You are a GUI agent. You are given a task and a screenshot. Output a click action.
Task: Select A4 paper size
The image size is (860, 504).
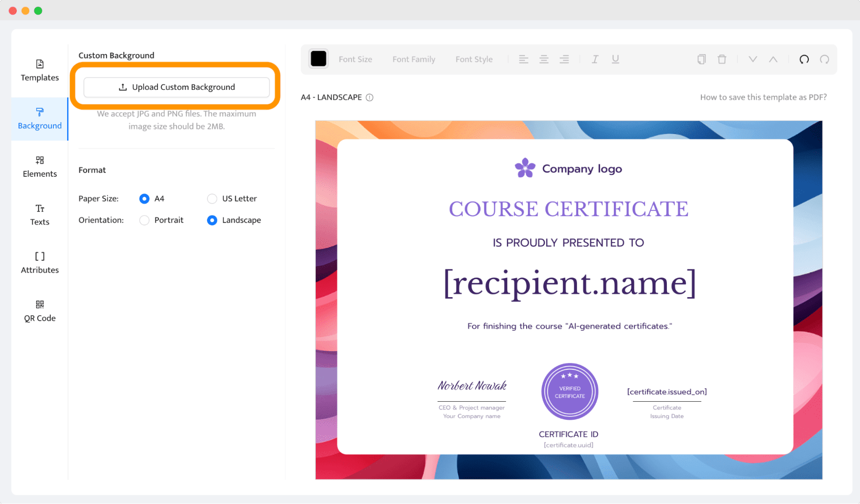[x=145, y=199]
